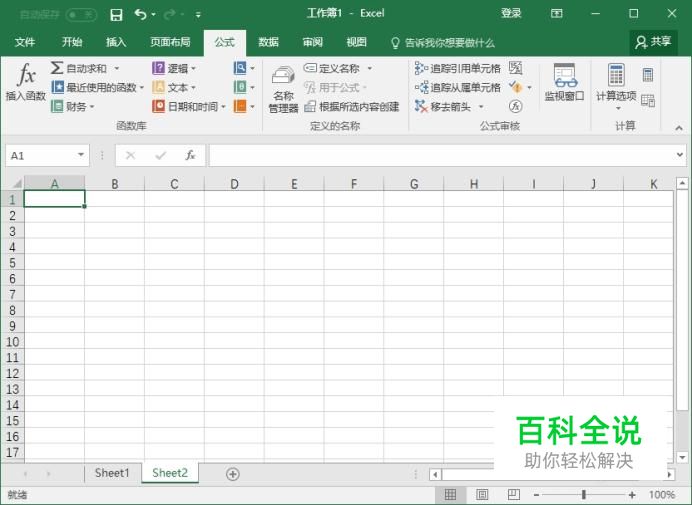Select the Sheet1 worksheet tab
Image resolution: width=692 pixels, height=505 pixels.
click(x=112, y=473)
